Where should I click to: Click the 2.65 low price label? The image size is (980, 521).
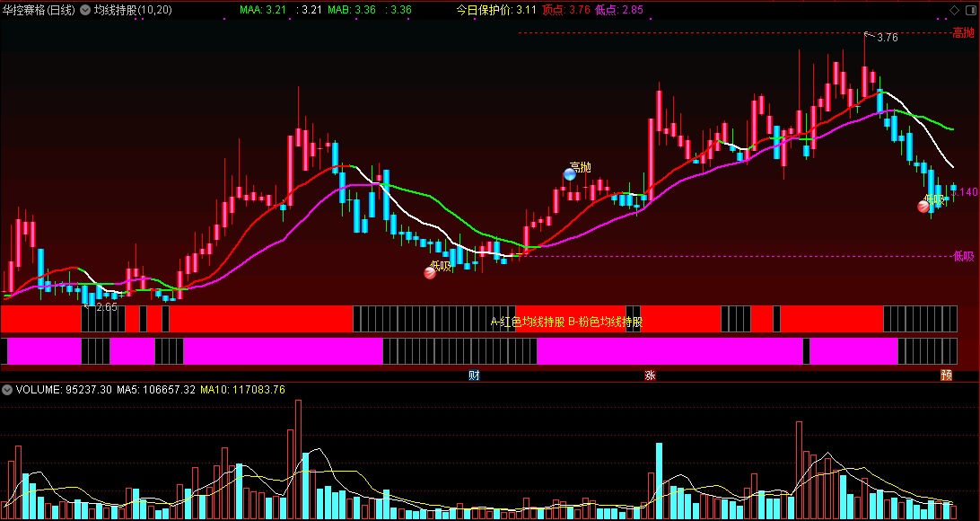tap(107, 307)
